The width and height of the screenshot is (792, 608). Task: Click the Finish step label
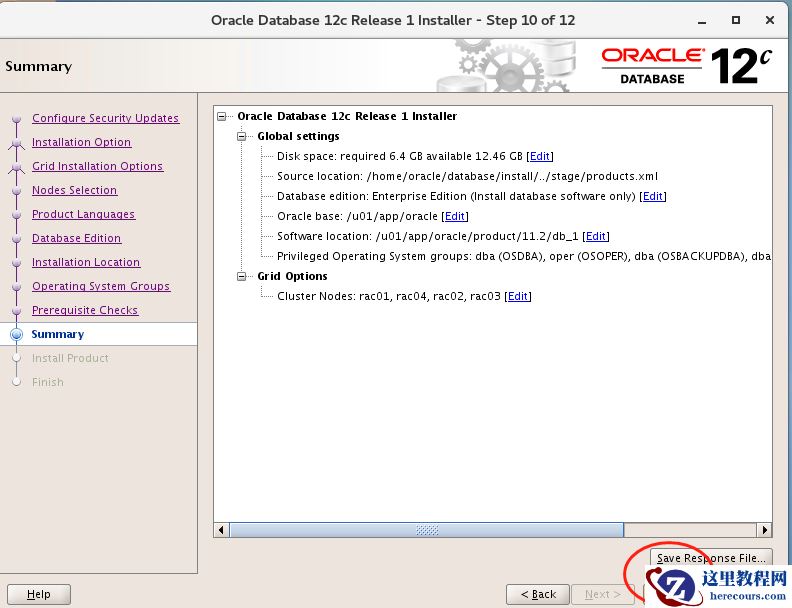pos(48,382)
